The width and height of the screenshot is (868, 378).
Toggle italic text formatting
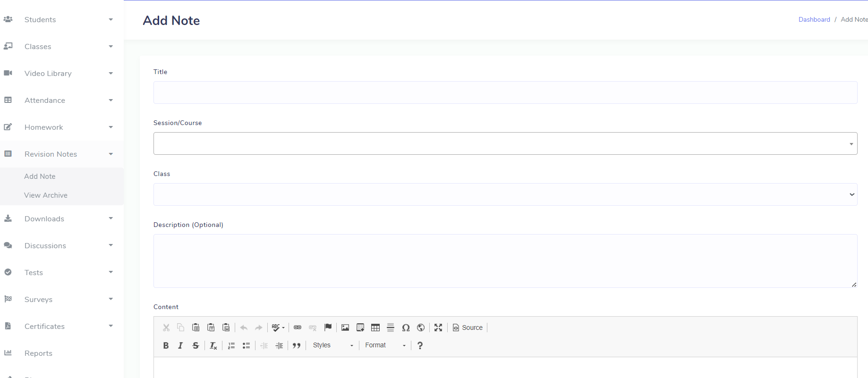click(x=180, y=345)
